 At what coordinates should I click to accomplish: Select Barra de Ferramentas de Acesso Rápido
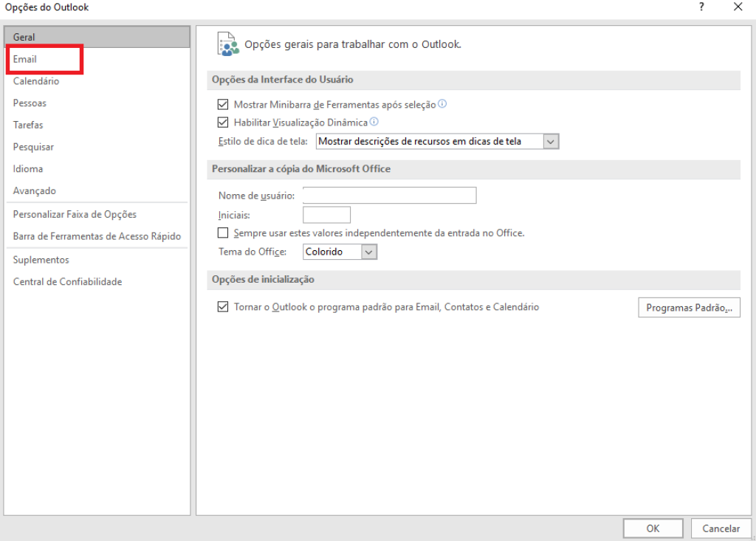[x=97, y=236]
